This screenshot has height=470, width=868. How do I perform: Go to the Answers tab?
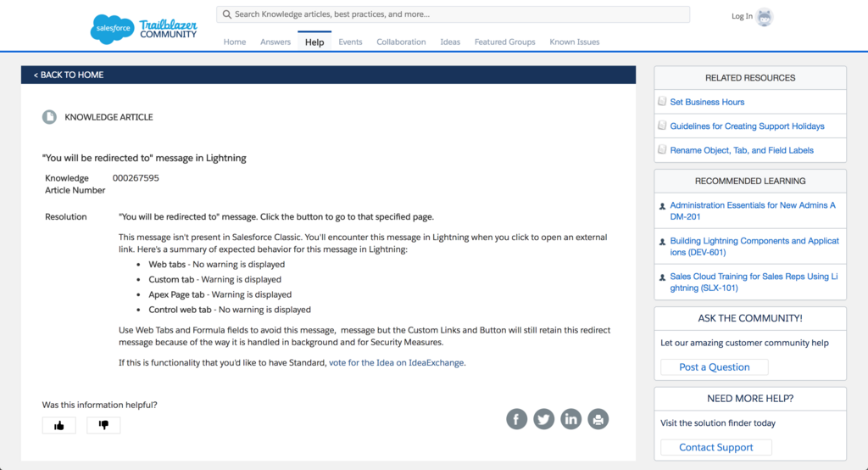click(x=275, y=42)
